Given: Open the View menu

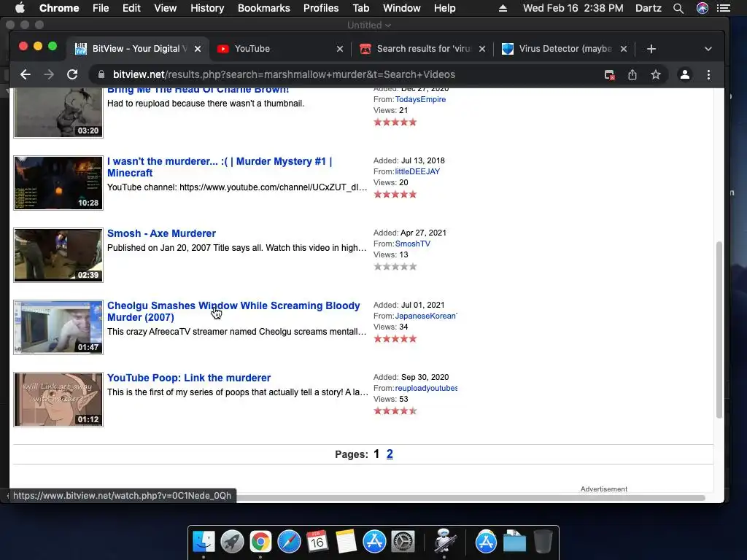Looking at the screenshot, I should coord(166,8).
